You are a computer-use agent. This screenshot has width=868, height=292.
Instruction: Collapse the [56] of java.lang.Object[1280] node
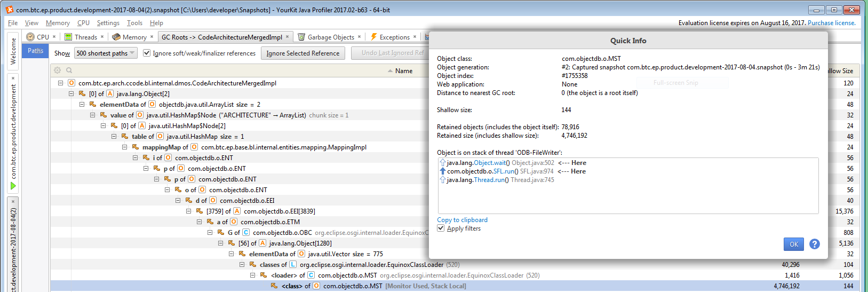click(x=220, y=243)
